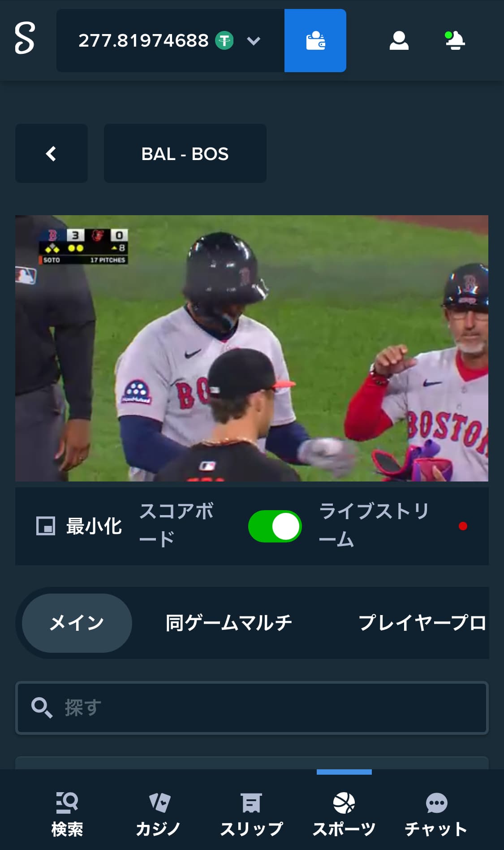Switch view to スコアボード label
This screenshot has height=850, width=504.
click(177, 525)
